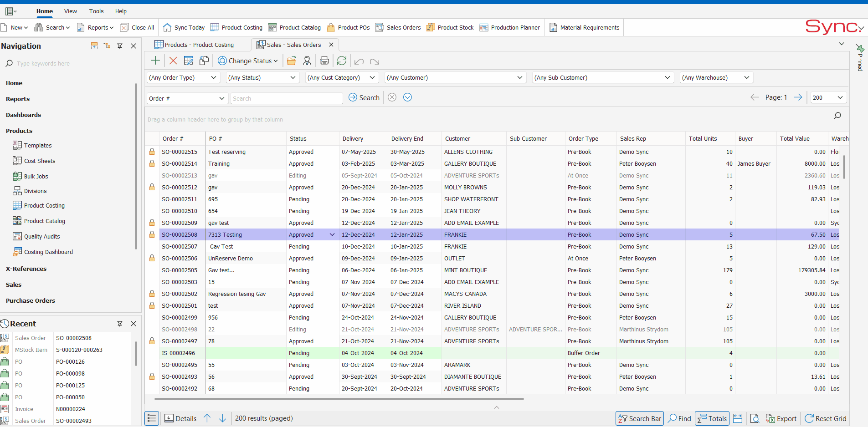Toggle the Details panel button
The height and width of the screenshot is (427, 868).
(x=180, y=418)
